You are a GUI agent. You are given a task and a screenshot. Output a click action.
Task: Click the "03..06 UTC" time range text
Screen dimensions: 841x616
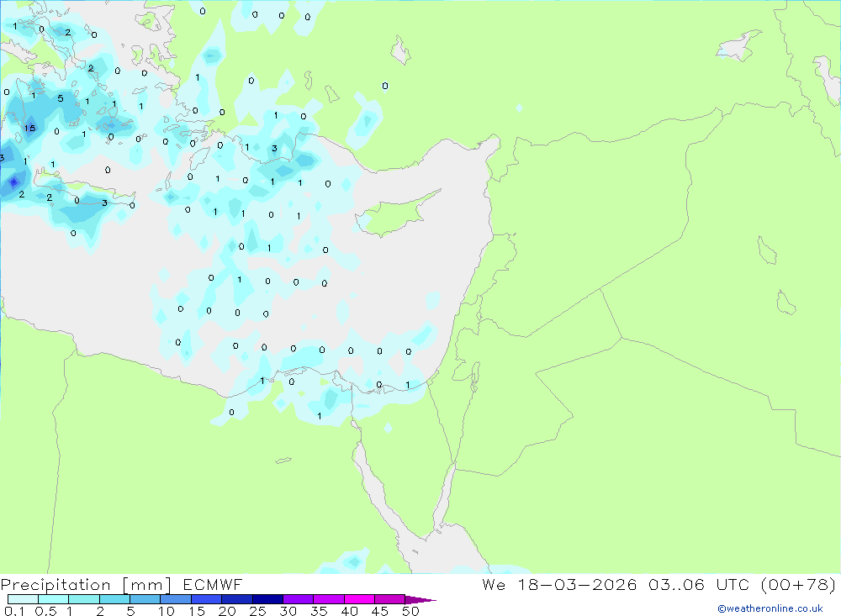pos(699,585)
